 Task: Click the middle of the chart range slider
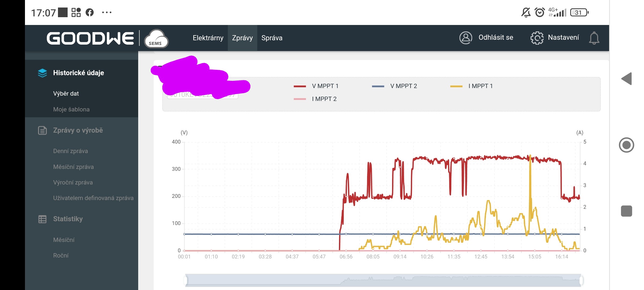click(x=383, y=280)
